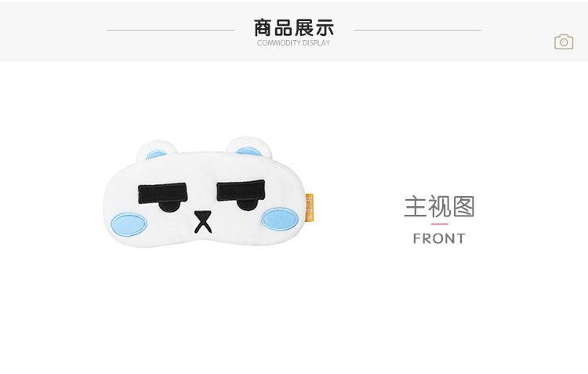Click the camera icon in the header
This screenshot has width=588, height=374.
pos(564,42)
